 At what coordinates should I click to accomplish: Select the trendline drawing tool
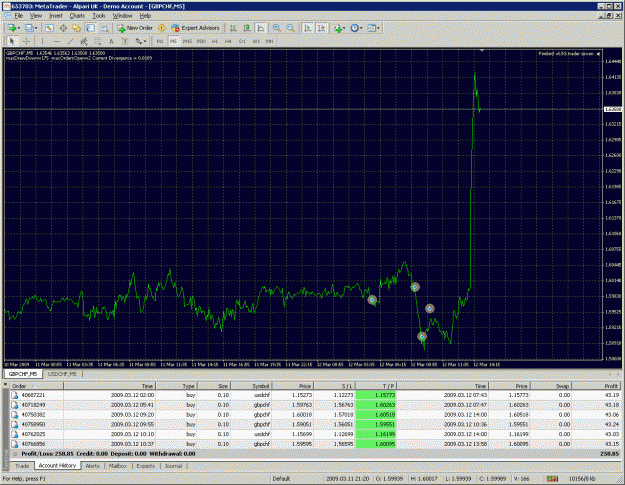click(x=70, y=41)
